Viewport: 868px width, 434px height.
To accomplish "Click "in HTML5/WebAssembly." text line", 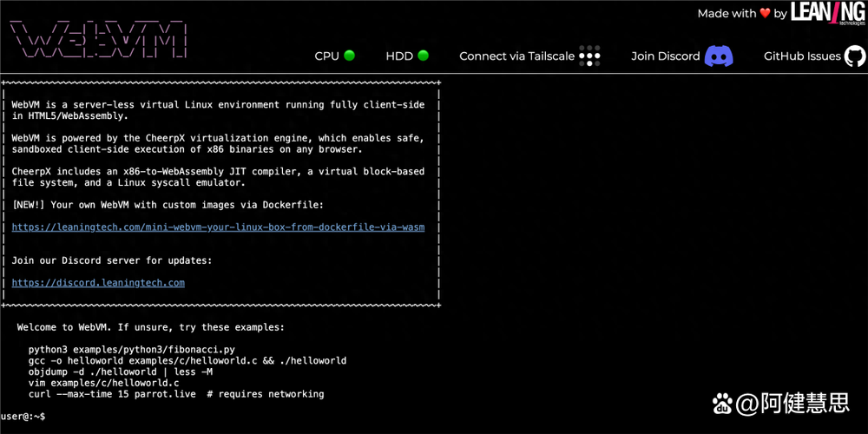I will click(69, 115).
